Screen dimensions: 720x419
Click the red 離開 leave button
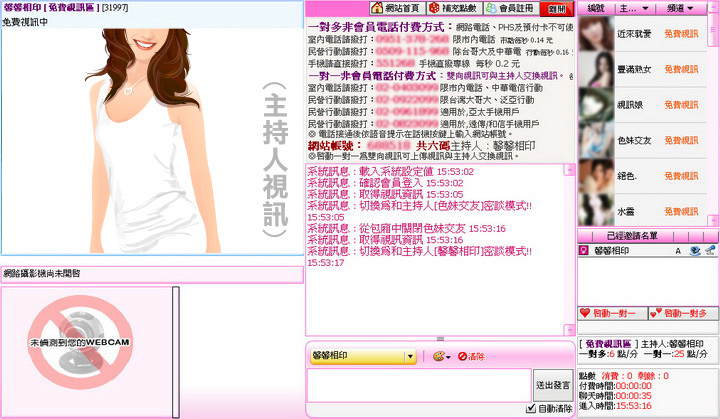556,8
